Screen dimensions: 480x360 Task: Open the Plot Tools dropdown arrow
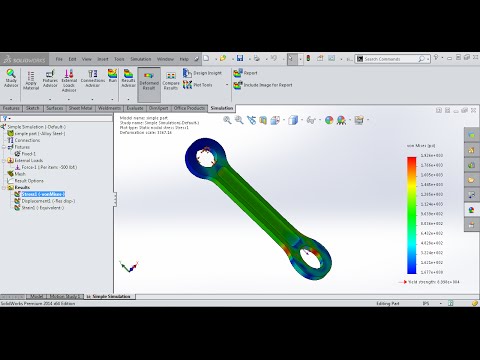point(227,85)
